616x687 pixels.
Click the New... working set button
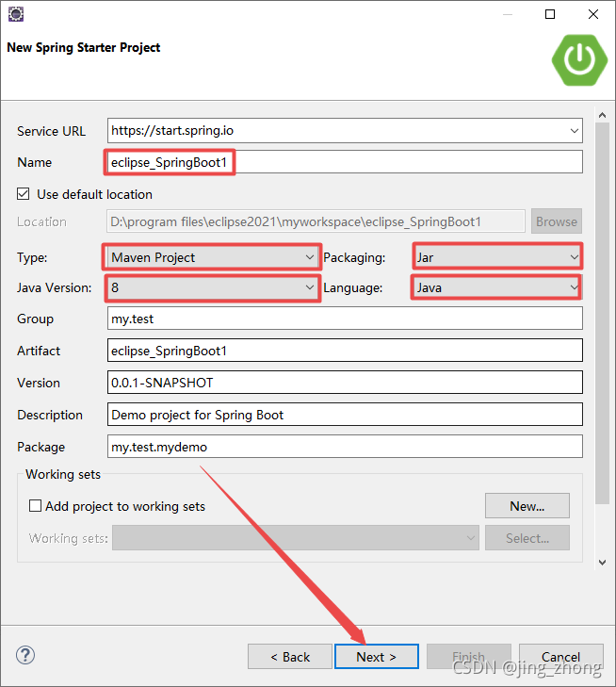coord(527,506)
